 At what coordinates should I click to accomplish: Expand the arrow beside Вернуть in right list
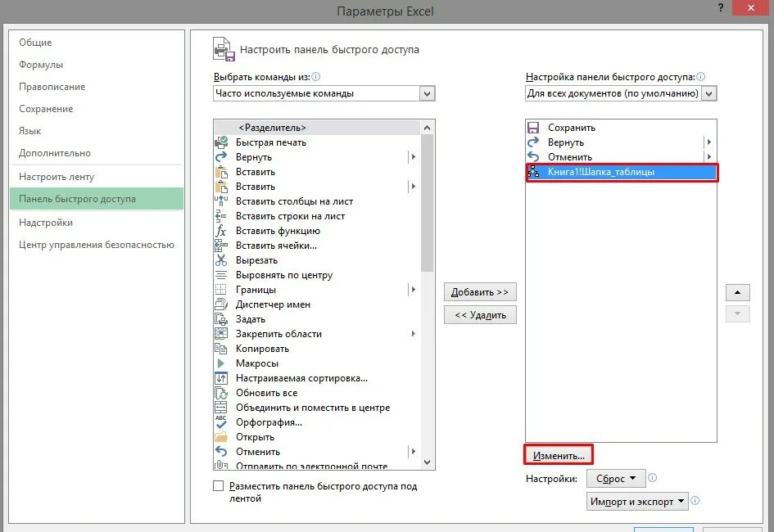pyautogui.click(x=708, y=142)
